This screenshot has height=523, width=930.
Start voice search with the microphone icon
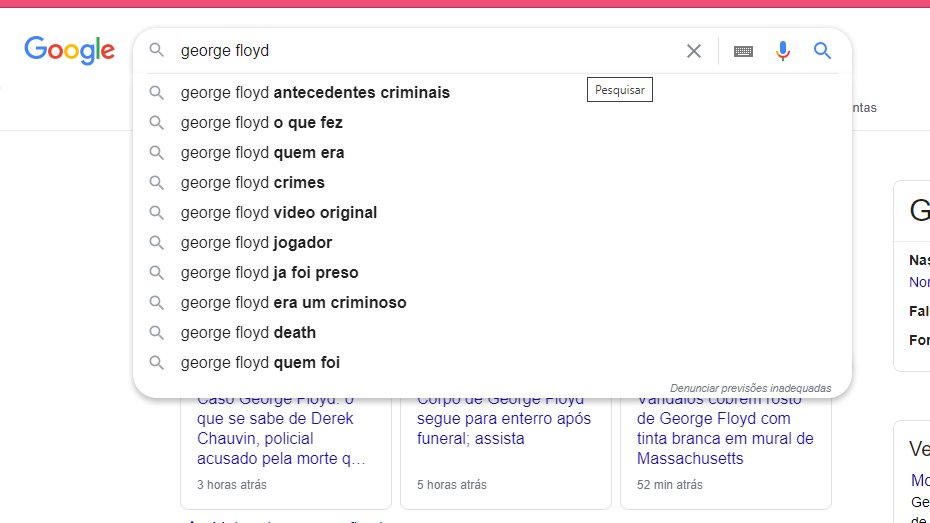[783, 51]
